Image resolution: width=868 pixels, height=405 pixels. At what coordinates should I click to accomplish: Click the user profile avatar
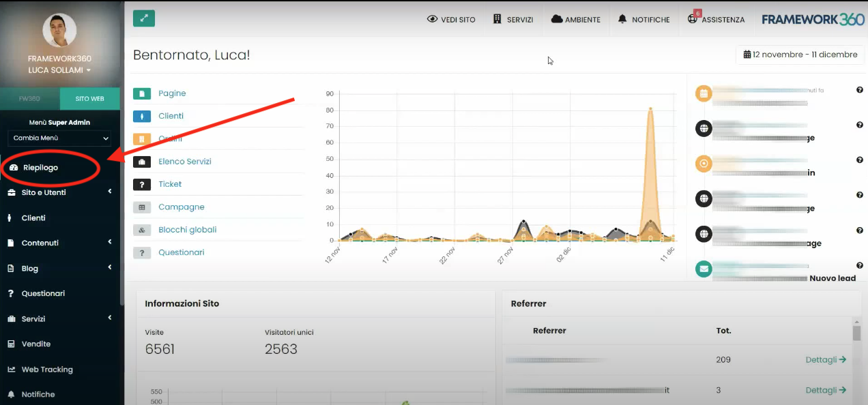59,30
